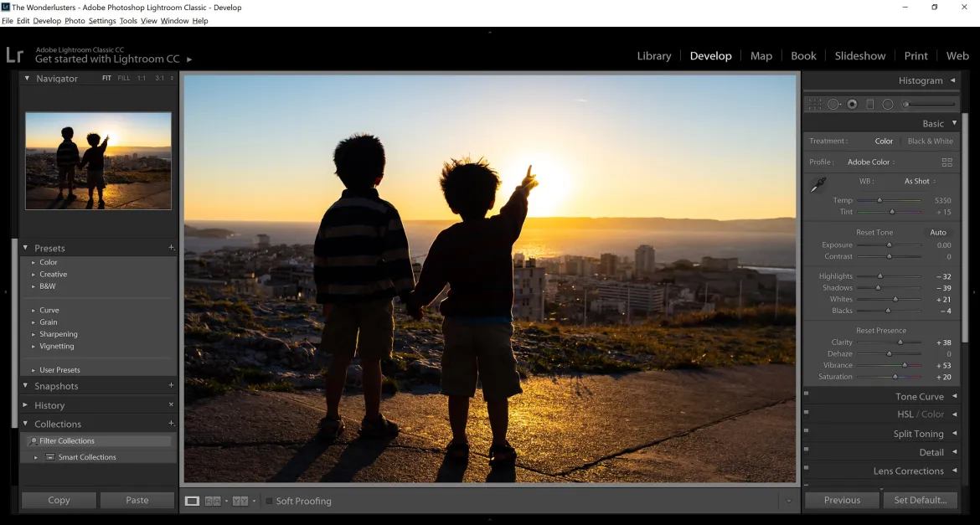
Task: Adjust the Vibrance slider
Action: click(905, 365)
